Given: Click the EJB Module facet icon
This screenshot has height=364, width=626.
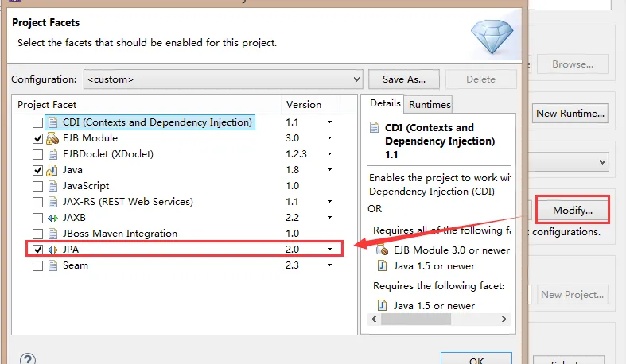Looking at the screenshot, I should tap(52, 138).
